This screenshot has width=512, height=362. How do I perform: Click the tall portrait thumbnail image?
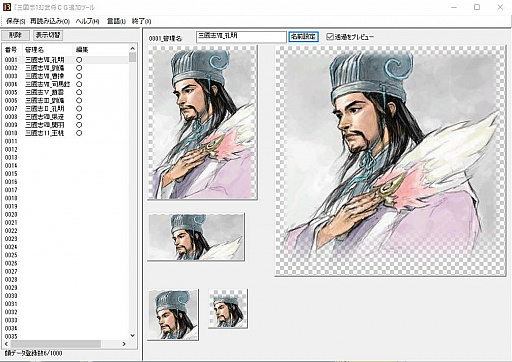click(x=202, y=122)
